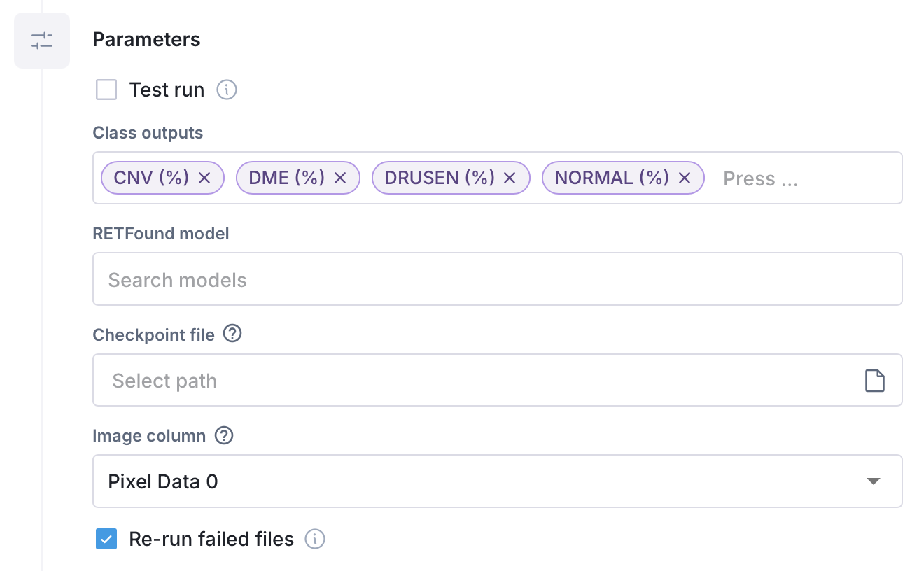Open the Image column dropdown arrow

tap(873, 481)
